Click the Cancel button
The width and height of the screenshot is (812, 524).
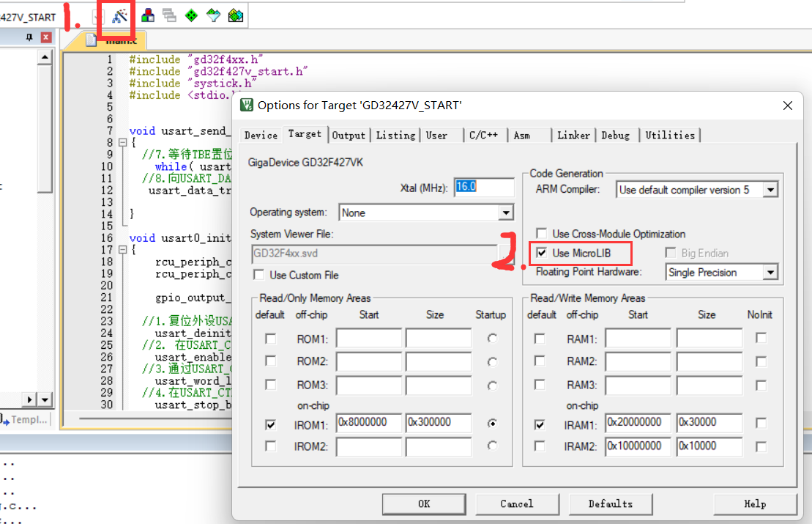coord(517,503)
